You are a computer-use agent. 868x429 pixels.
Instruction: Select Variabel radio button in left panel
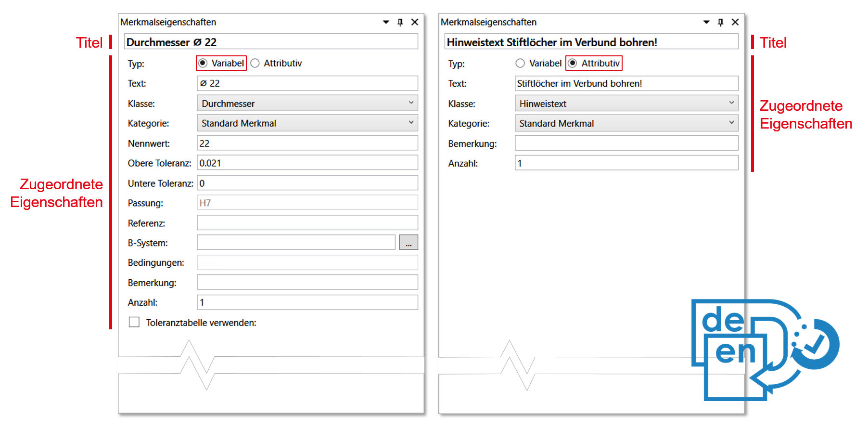point(221,63)
